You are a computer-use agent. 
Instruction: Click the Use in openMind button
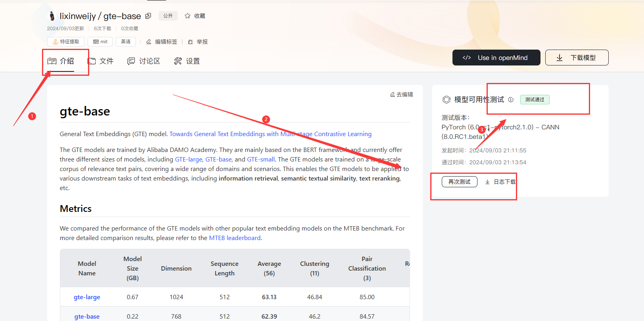coord(496,58)
